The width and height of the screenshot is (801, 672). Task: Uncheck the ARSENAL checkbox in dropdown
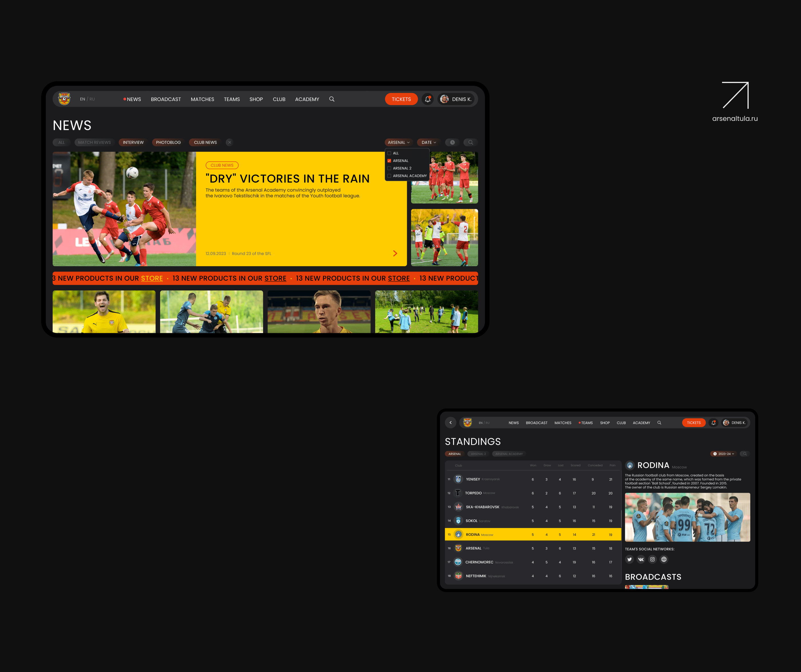coord(389,161)
